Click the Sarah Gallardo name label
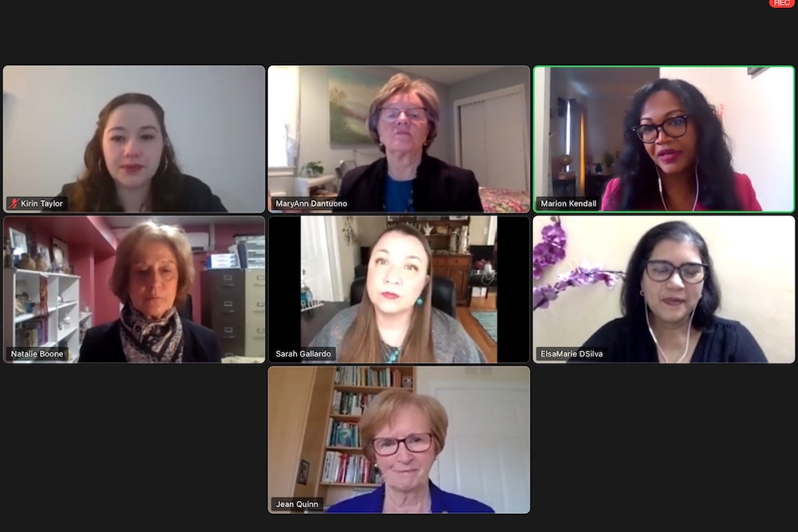Image resolution: width=798 pixels, height=532 pixels. coord(303,354)
